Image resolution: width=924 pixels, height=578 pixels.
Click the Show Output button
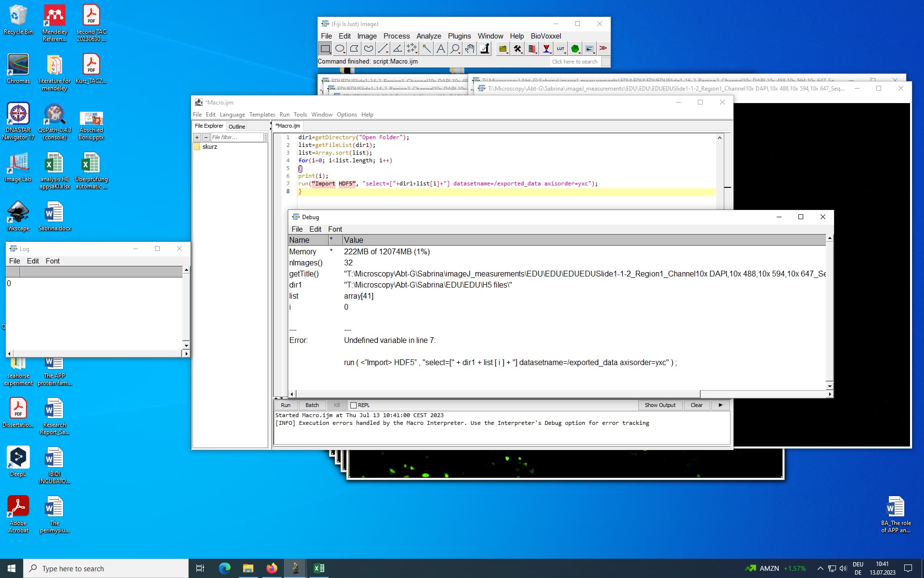click(660, 405)
